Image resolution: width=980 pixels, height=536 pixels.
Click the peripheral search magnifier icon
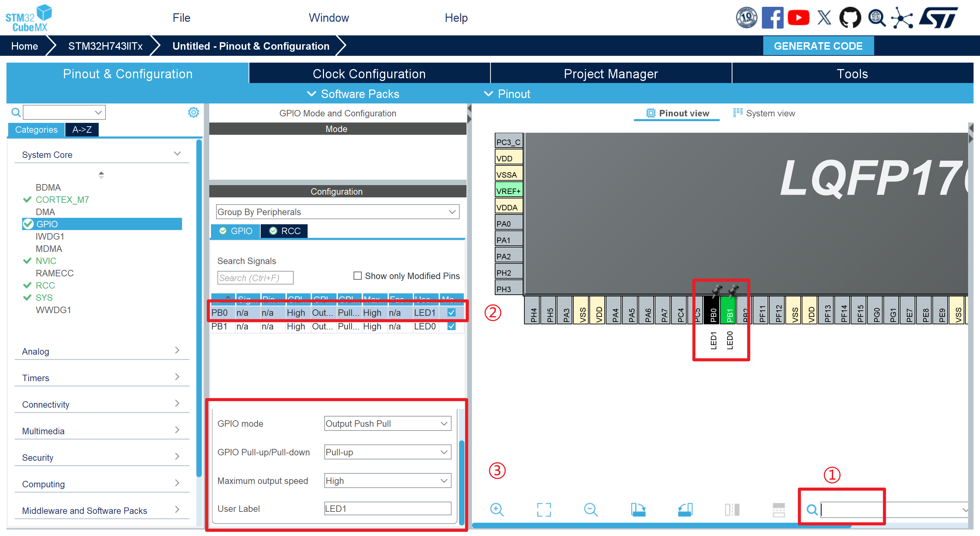16,112
